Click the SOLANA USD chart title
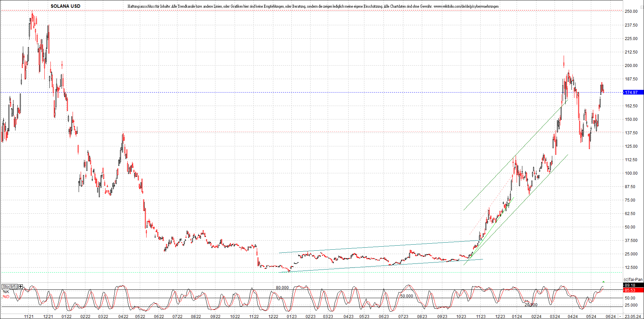The image size is (644, 319). tap(66, 6)
